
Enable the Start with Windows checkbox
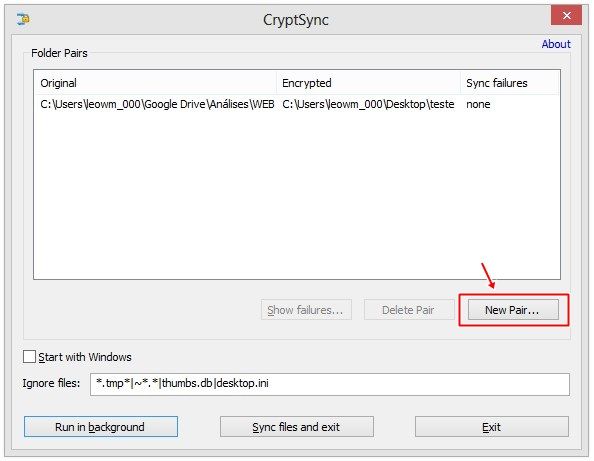[29, 357]
